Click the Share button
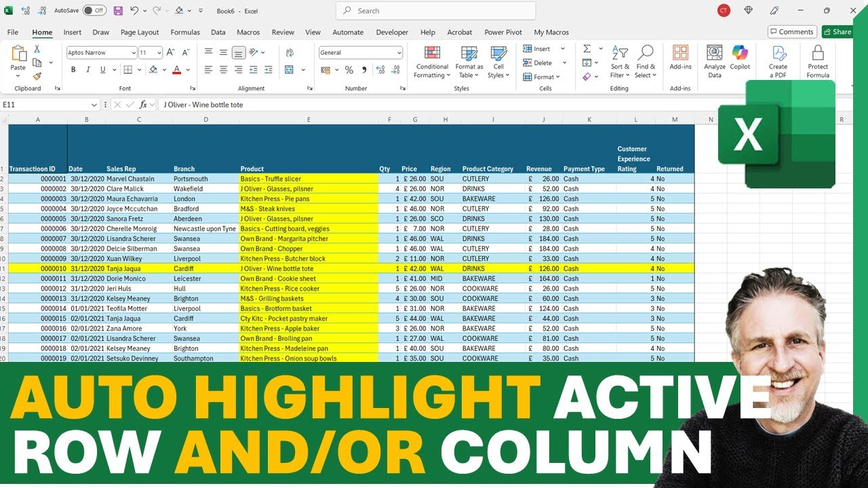The height and width of the screenshot is (488, 868). pyautogui.click(x=837, y=32)
